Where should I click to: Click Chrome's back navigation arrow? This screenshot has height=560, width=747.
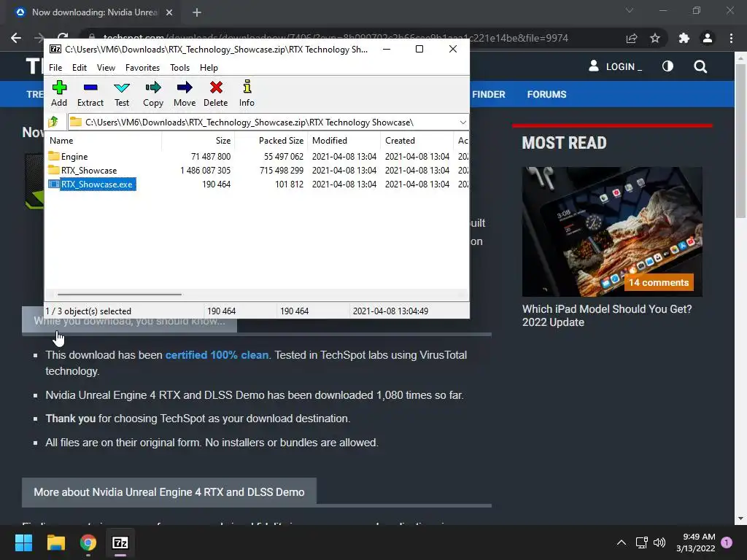coord(16,38)
